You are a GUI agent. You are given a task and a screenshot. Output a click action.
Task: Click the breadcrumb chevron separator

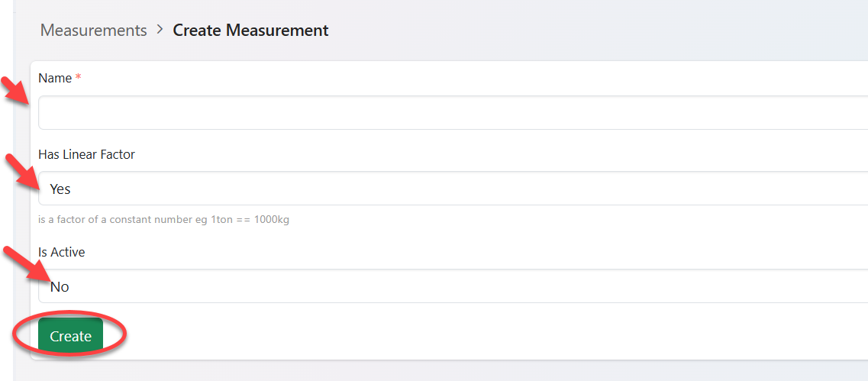pos(160,30)
